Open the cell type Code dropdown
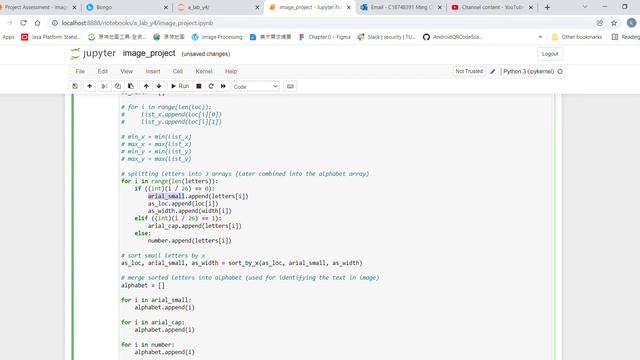Image resolution: width=640 pixels, height=360 pixels. 256,87
